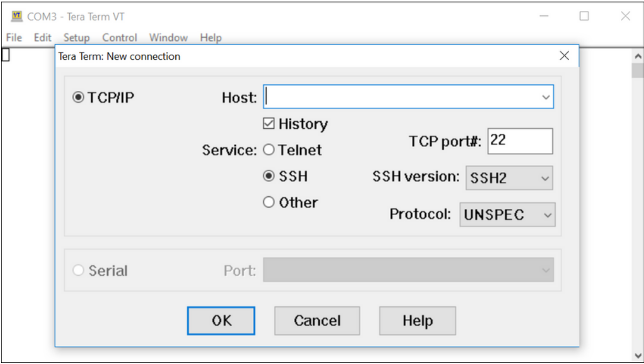Click the dialog Help button
Image resolution: width=644 pixels, height=364 pixels.
point(418,321)
